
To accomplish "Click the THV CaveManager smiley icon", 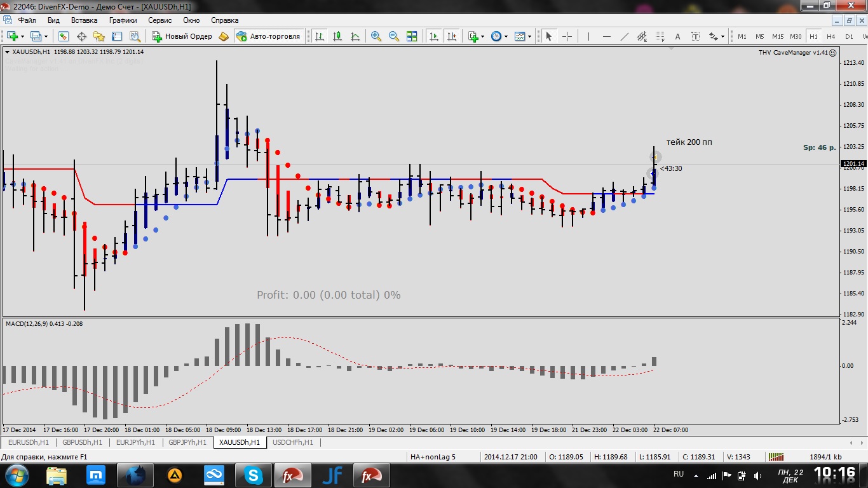I will click(x=833, y=52).
